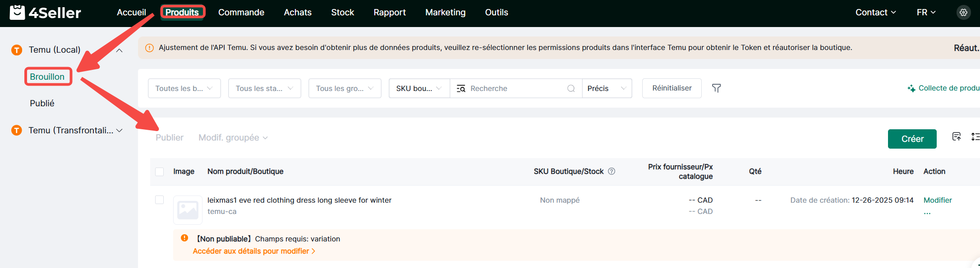
Task: Click the funnel filter icon
Action: pyautogui.click(x=716, y=88)
